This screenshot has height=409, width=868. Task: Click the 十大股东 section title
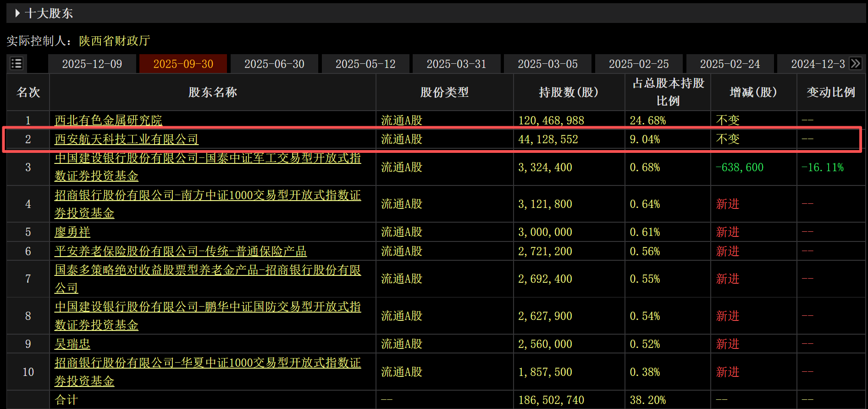49,13
